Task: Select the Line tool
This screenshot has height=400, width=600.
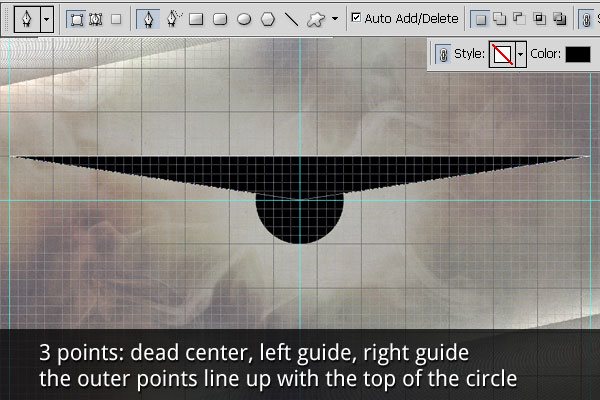Action: coord(291,18)
